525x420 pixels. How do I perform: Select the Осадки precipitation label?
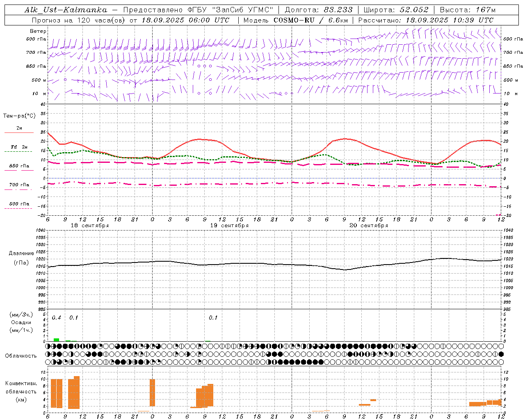[21, 322]
